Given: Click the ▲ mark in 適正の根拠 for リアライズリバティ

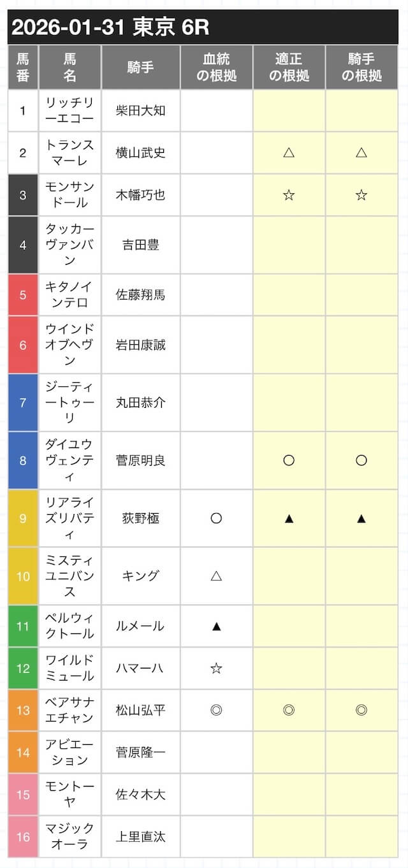Looking at the screenshot, I should point(289,518).
